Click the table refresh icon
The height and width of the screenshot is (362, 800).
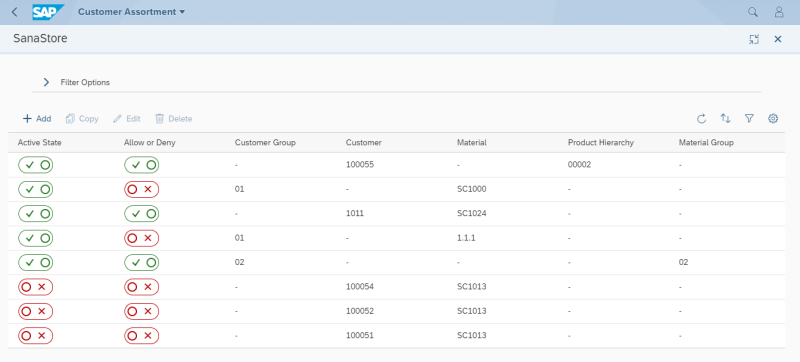tap(702, 119)
